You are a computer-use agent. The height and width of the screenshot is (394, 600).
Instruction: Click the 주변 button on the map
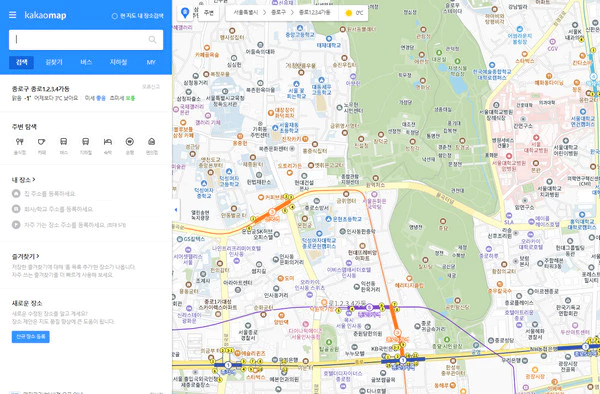[x=209, y=13]
